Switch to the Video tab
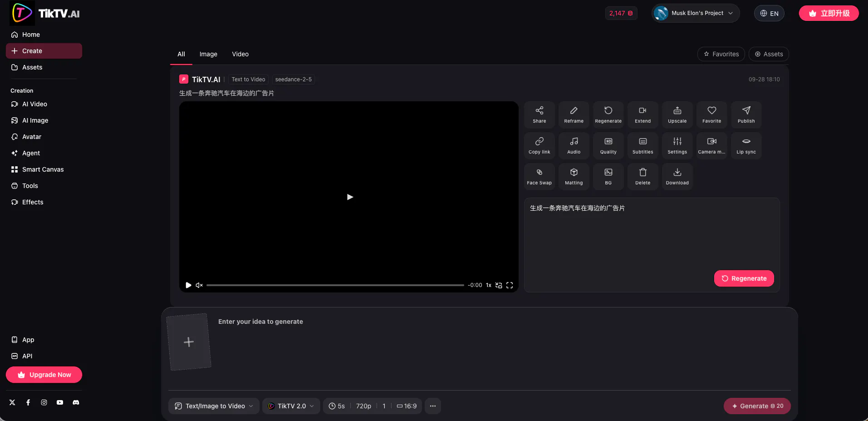 point(240,54)
